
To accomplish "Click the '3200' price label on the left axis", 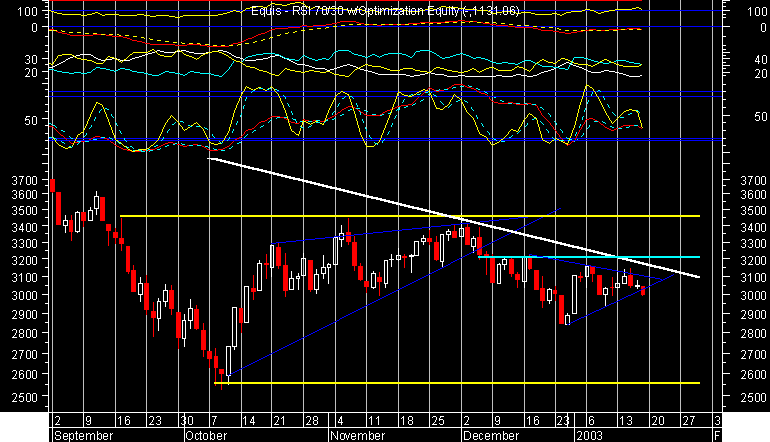I will coord(25,260).
